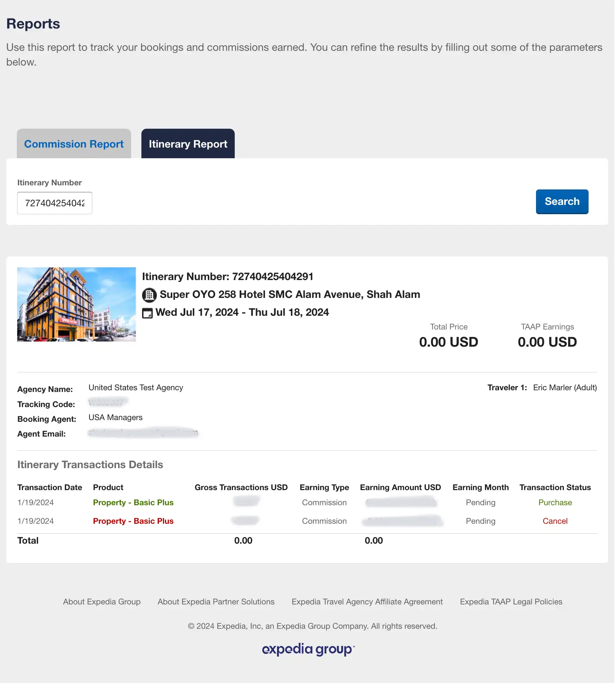The width and height of the screenshot is (616, 683).
Task: Click United States Test Agency name
Action: [x=136, y=387]
